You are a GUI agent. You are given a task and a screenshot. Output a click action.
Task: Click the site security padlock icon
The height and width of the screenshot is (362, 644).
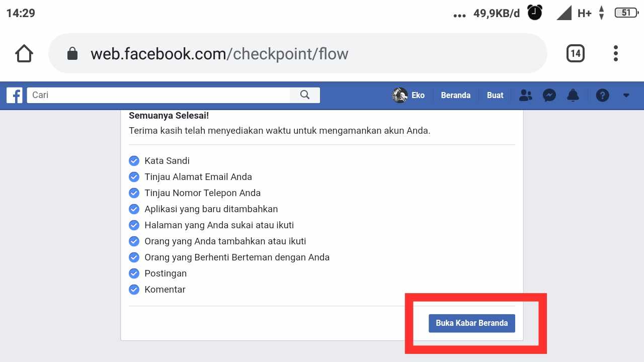72,53
